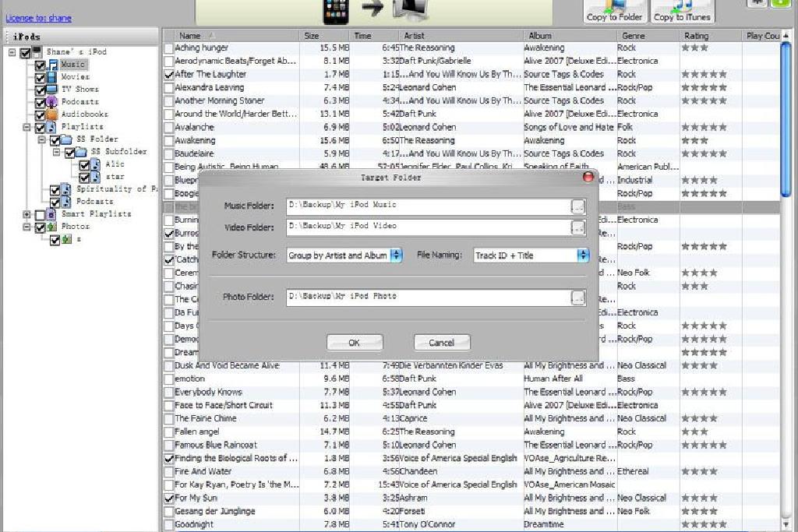This screenshot has height=532, width=798.
Task: Click the Copy to iTunes button
Action: point(682,11)
